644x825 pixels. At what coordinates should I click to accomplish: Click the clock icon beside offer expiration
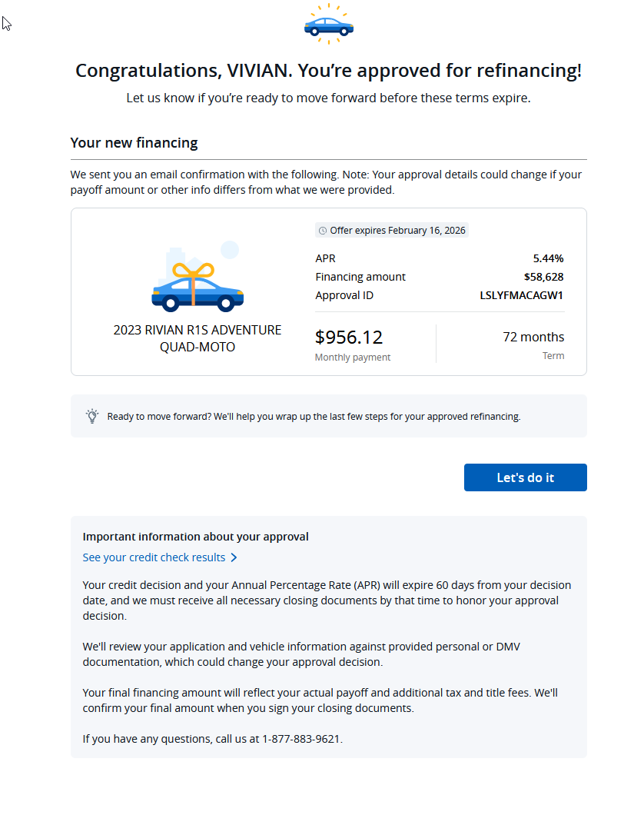[x=323, y=231]
